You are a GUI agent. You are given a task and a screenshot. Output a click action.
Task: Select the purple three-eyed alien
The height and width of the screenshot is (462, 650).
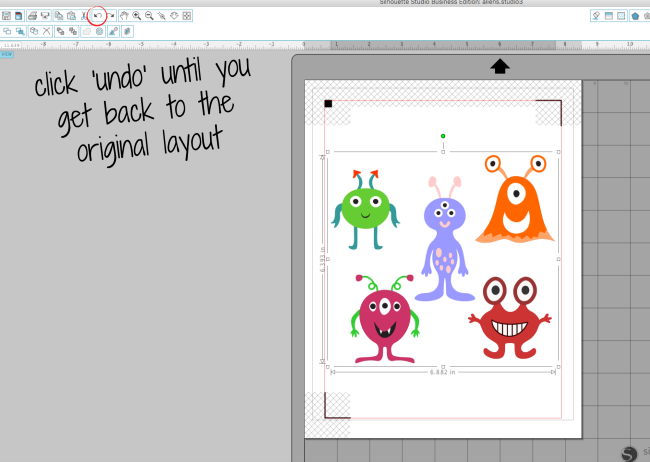point(444,238)
